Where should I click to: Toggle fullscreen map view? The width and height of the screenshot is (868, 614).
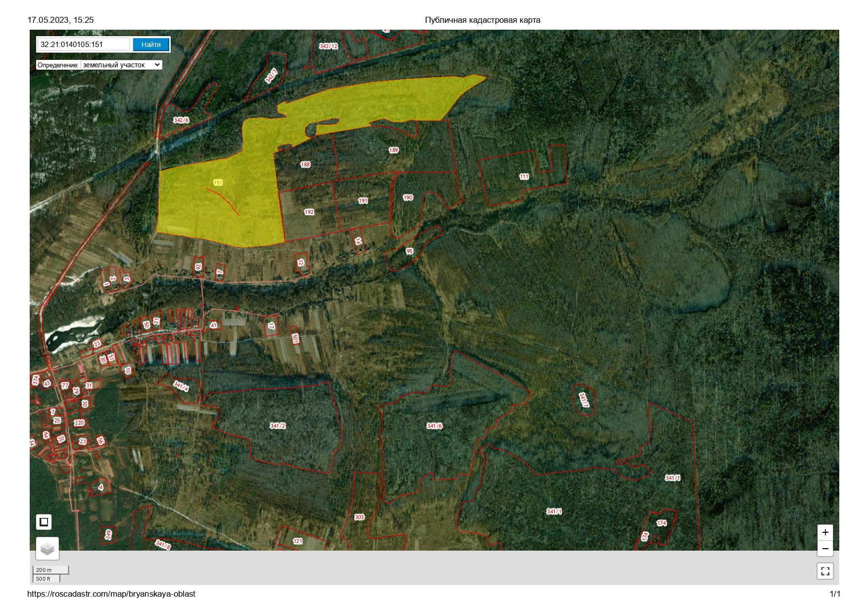tap(825, 571)
